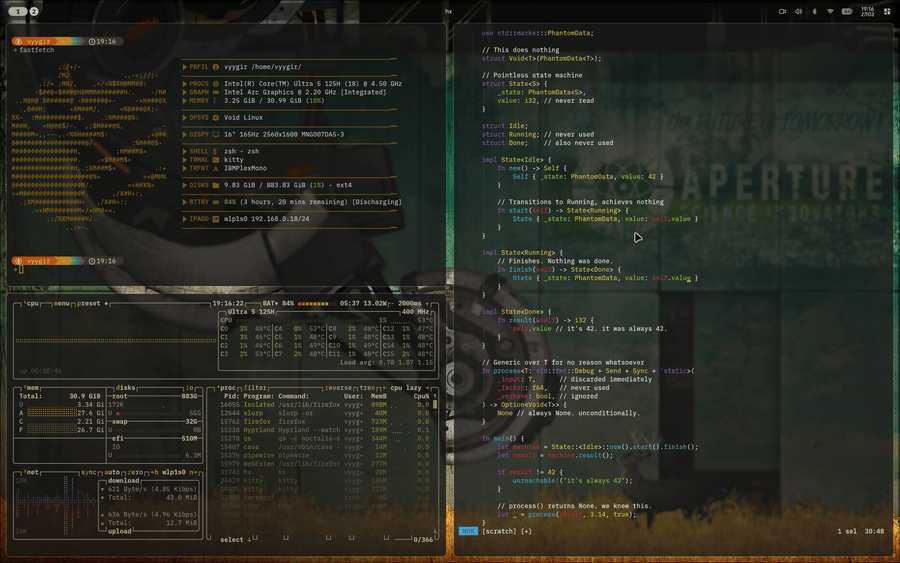Open the Wi-Fi network icon in top bar
Screen dimensions: 900x563
(x=830, y=11)
